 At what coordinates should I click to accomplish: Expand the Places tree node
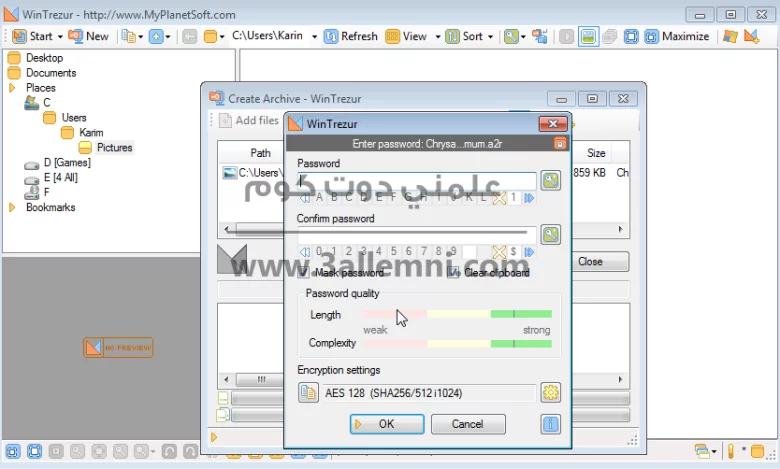(x=12, y=88)
